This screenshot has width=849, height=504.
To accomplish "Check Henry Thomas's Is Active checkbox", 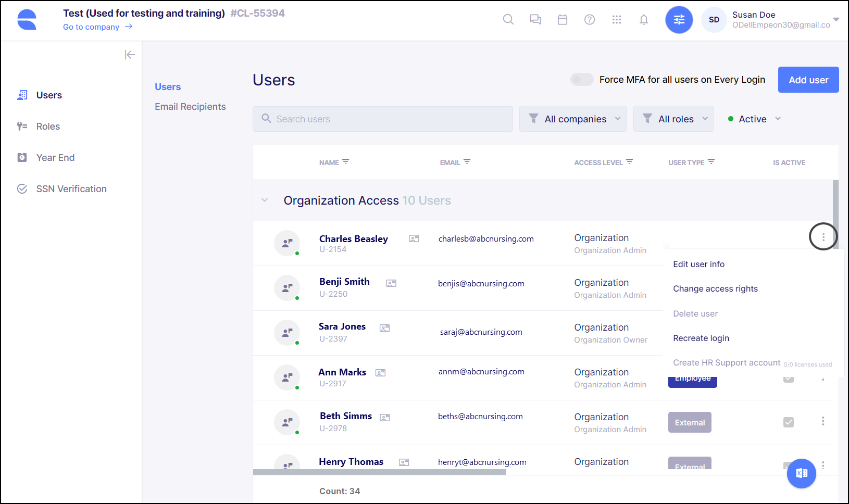I will pos(788,466).
